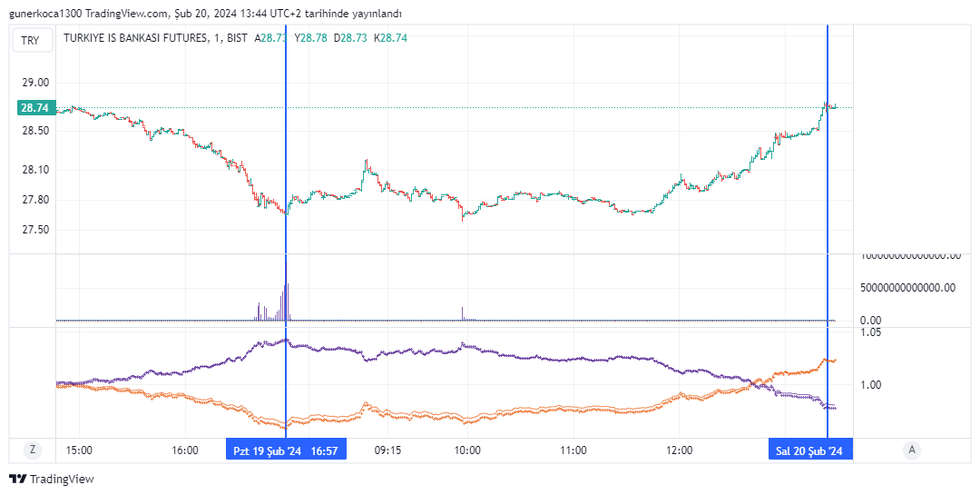
Task: Toggle the A auto-scale button
Action: (910, 450)
